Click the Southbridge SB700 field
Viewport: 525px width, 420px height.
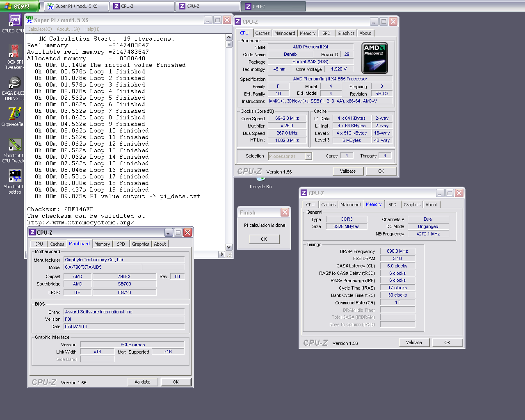click(124, 284)
